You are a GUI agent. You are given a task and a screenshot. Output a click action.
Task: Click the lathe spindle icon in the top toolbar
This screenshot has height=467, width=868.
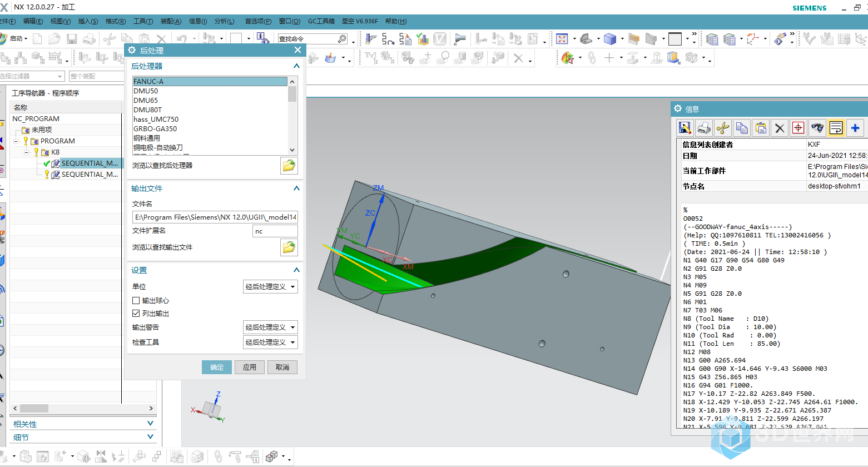pyautogui.click(x=460, y=39)
